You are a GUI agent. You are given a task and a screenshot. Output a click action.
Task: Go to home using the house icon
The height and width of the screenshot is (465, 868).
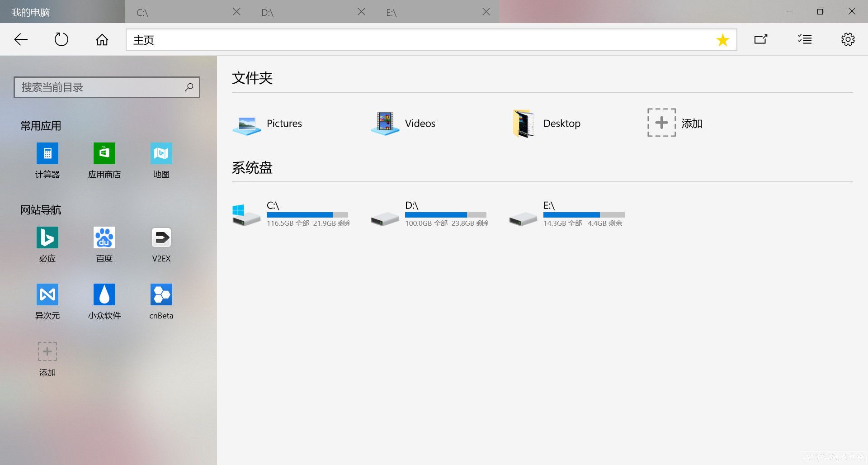click(x=102, y=40)
